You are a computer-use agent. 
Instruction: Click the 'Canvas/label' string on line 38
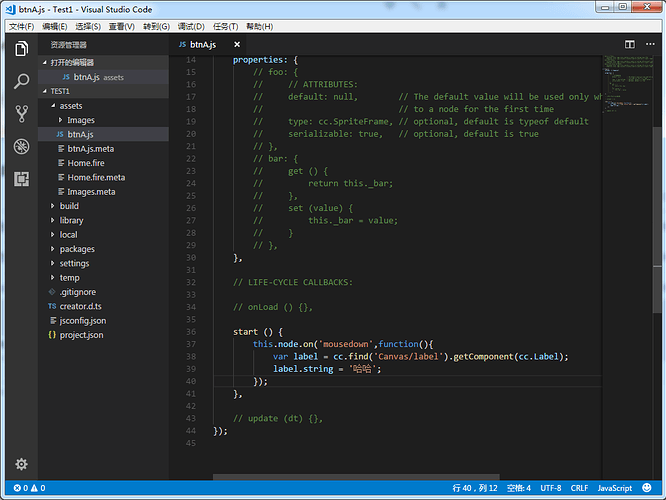coord(411,356)
